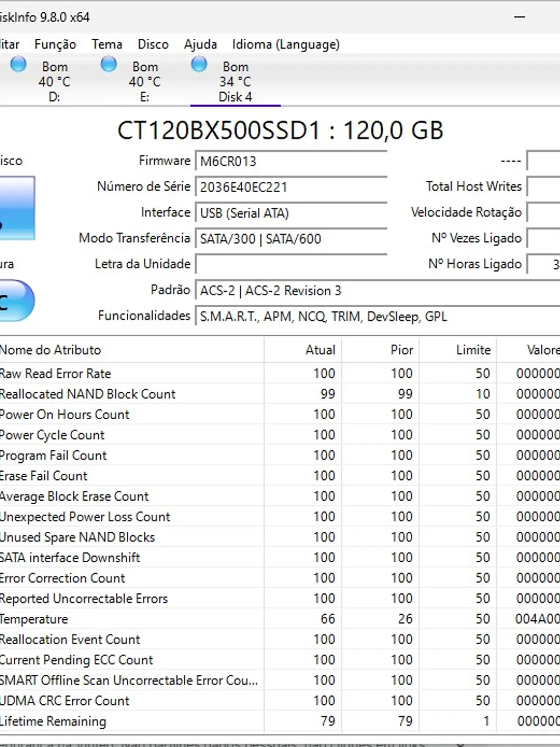Select the Reported Uncorrectable Errors row
The height and width of the screenshot is (747, 560).
280,599
